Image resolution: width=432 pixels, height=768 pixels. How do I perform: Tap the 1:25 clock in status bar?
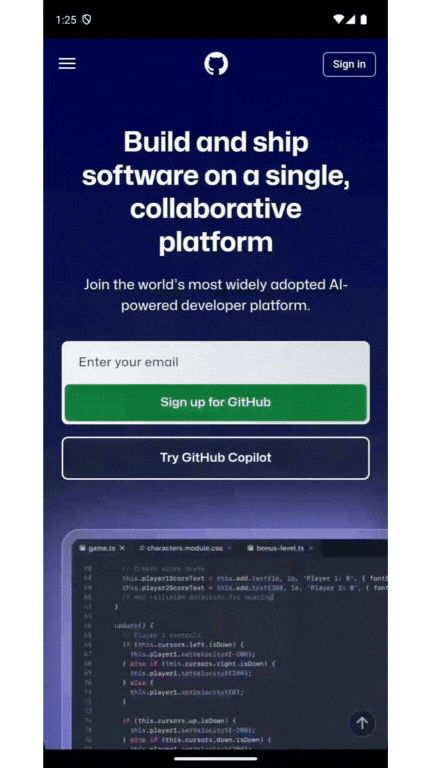[x=66, y=20]
